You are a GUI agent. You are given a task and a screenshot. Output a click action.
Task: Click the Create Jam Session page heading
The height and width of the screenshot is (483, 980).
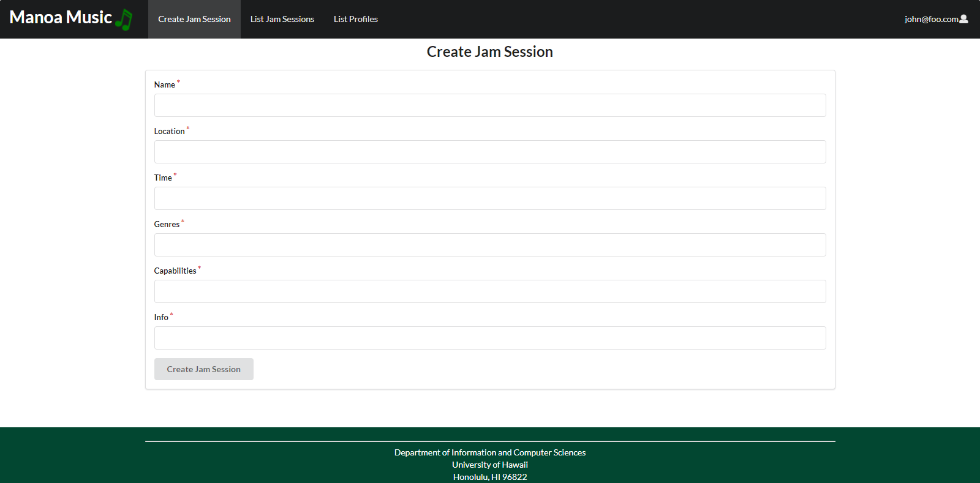pyautogui.click(x=490, y=52)
